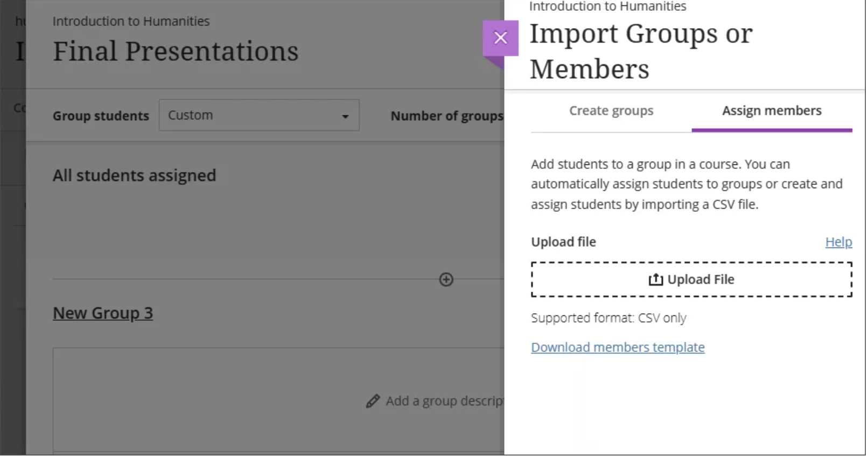Click the pencil icon for group description
The height and width of the screenshot is (456, 868).
pos(373,402)
